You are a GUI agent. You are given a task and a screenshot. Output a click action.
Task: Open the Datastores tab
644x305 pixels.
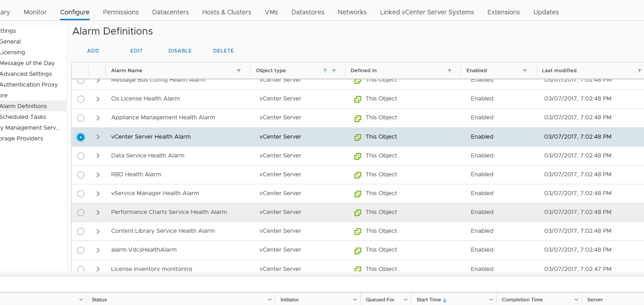pyautogui.click(x=308, y=12)
